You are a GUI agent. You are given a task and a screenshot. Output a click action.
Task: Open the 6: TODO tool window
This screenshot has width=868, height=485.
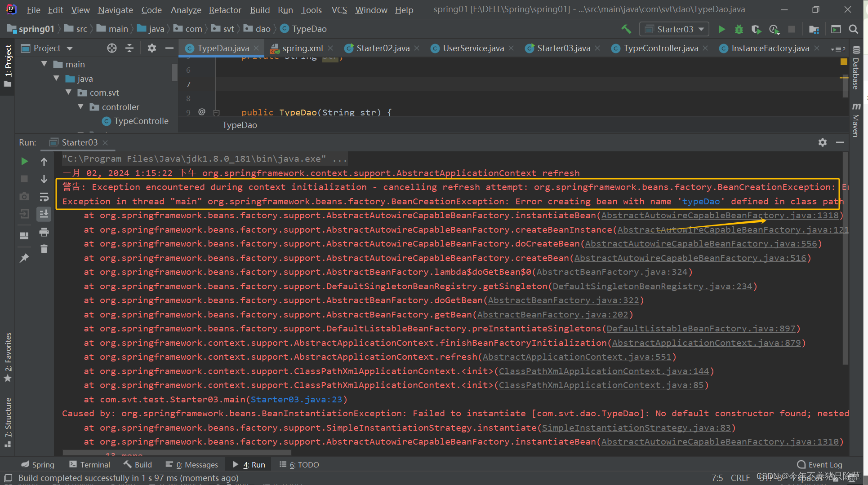299,464
